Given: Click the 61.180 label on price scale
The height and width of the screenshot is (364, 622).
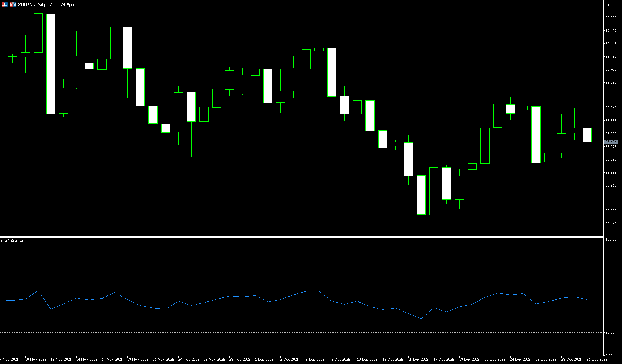Looking at the screenshot, I should click(x=611, y=5).
